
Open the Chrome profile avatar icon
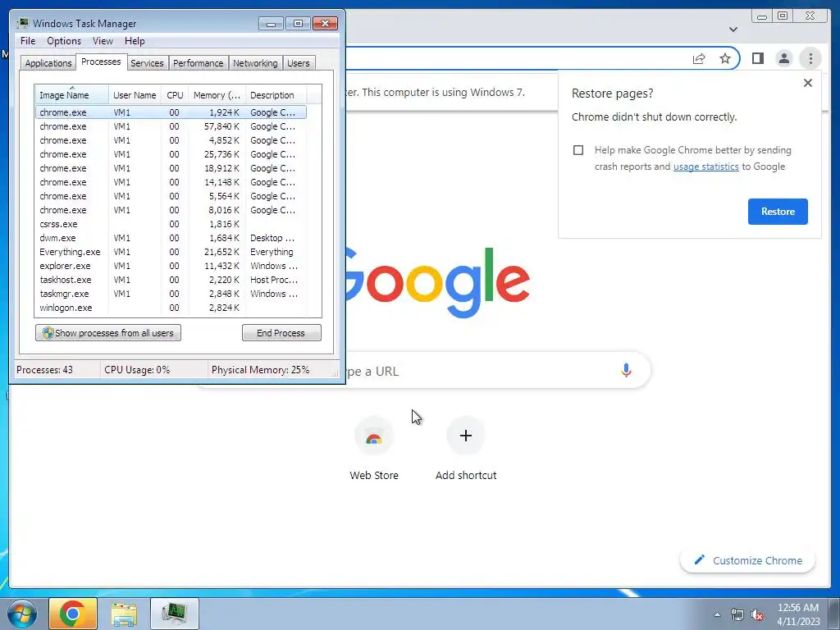[x=783, y=58]
